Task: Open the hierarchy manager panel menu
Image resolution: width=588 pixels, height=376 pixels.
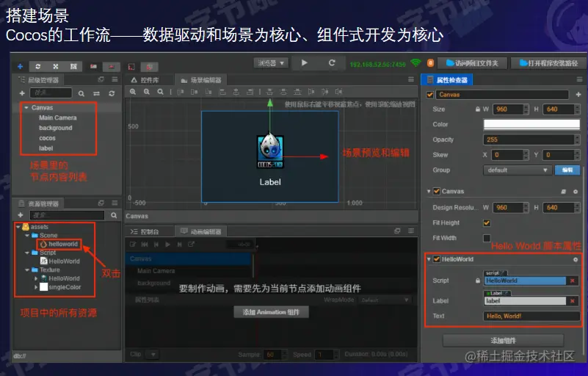Action: click(115, 79)
